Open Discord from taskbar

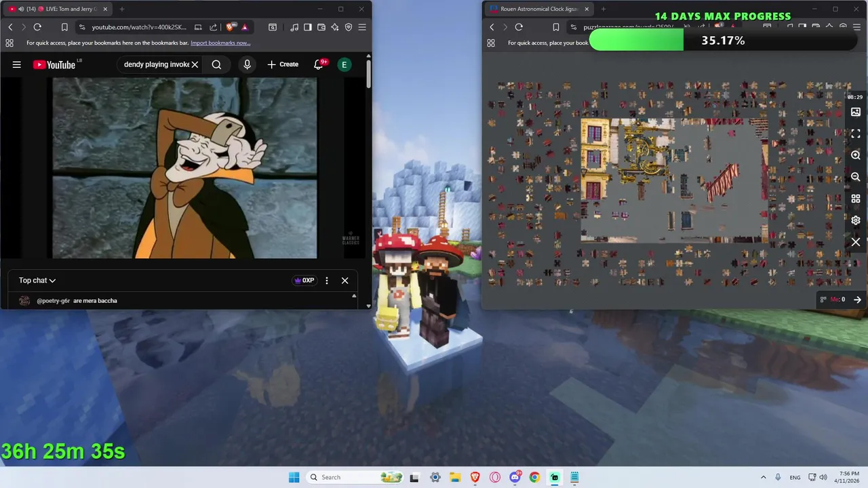515,477
